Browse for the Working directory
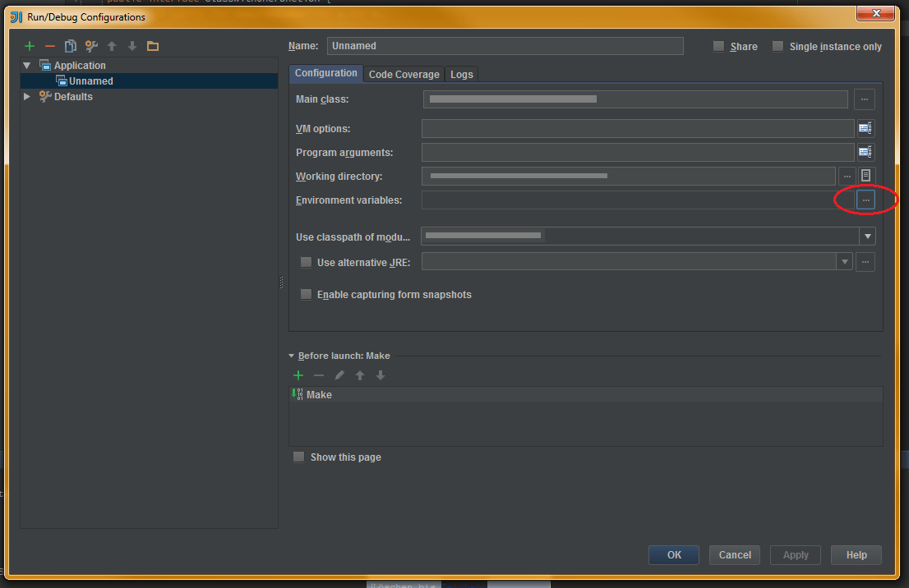 pos(847,176)
